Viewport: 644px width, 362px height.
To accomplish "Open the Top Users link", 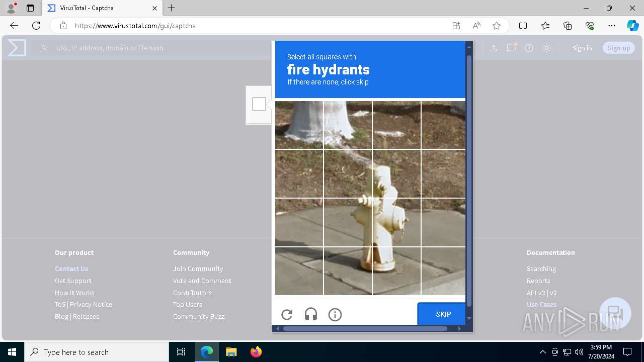I will [188, 304].
